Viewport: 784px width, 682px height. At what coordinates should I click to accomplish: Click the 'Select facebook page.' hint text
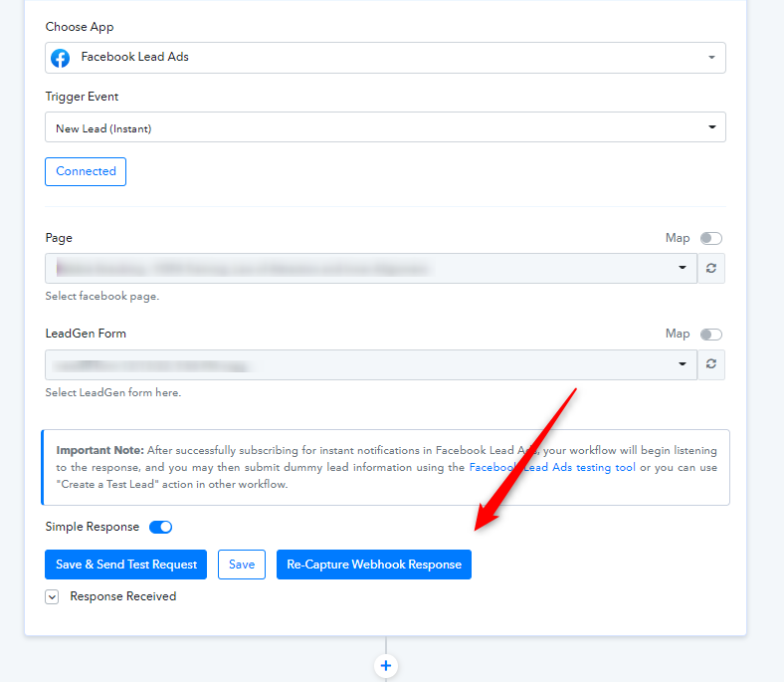(102, 297)
